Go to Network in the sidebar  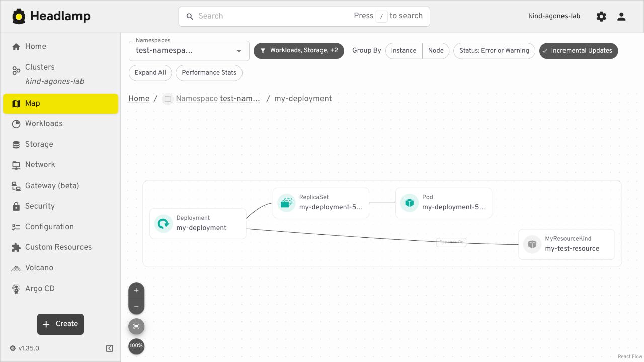[60, 165]
